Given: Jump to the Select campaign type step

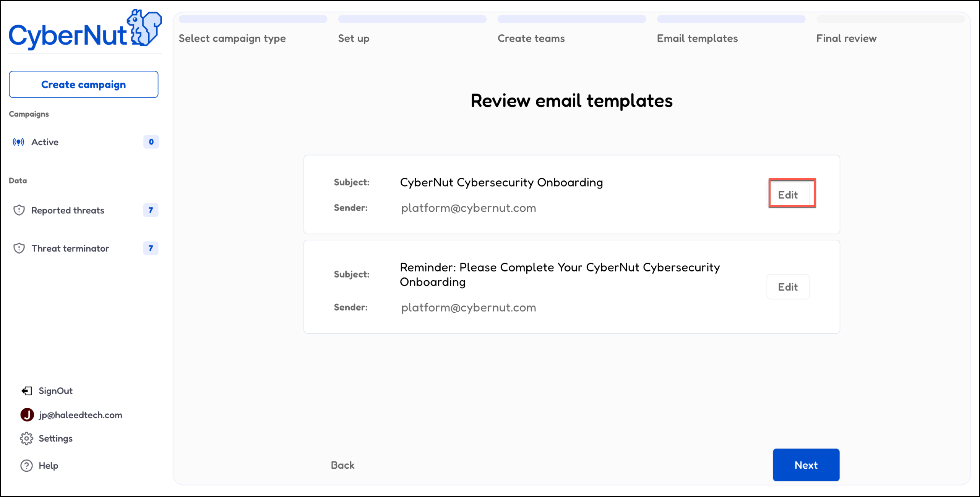Looking at the screenshot, I should [x=232, y=38].
